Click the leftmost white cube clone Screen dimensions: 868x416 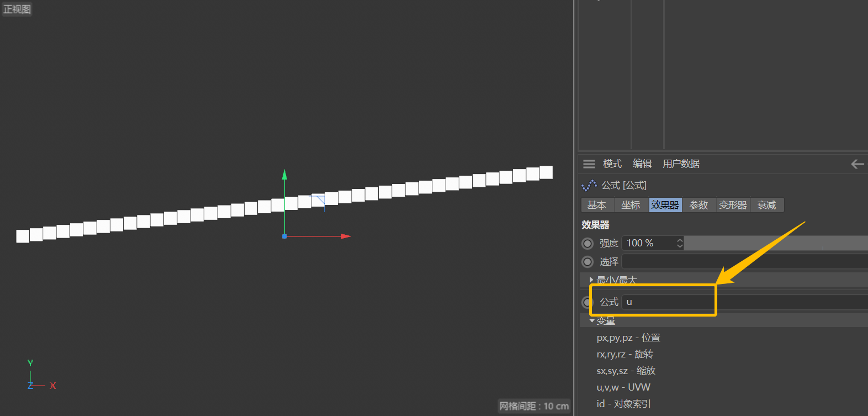pyautogui.click(x=23, y=236)
